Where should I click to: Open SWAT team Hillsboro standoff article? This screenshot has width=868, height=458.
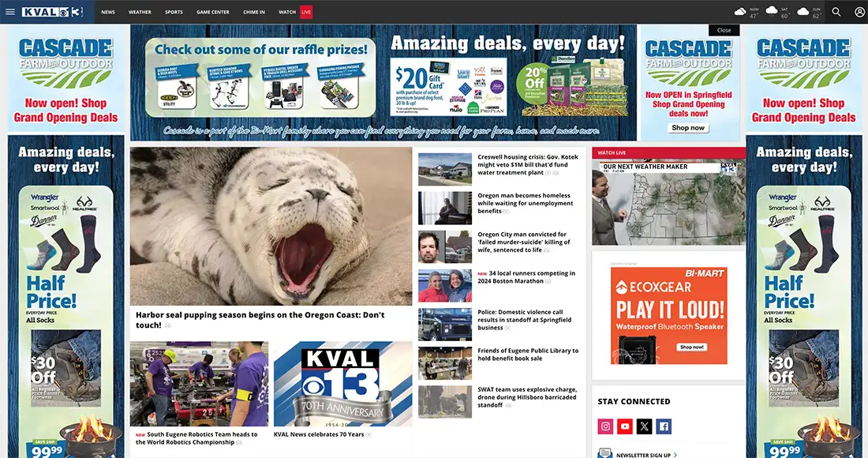tap(527, 397)
